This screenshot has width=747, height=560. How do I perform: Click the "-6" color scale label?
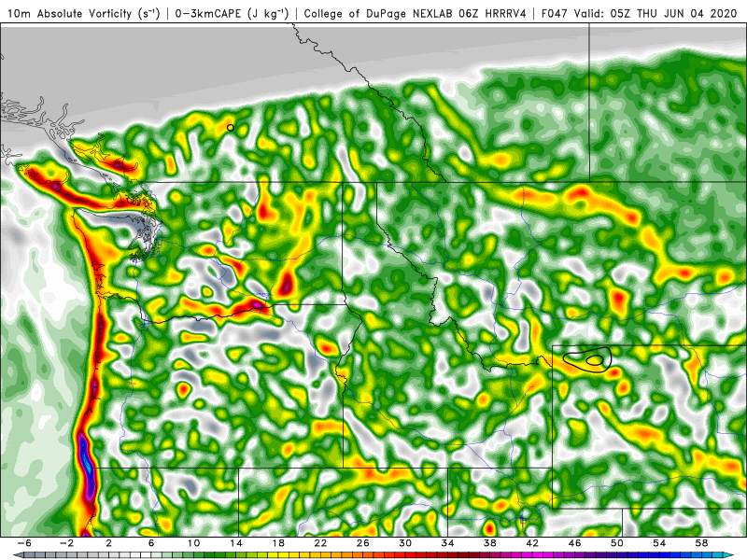pyautogui.click(x=24, y=543)
